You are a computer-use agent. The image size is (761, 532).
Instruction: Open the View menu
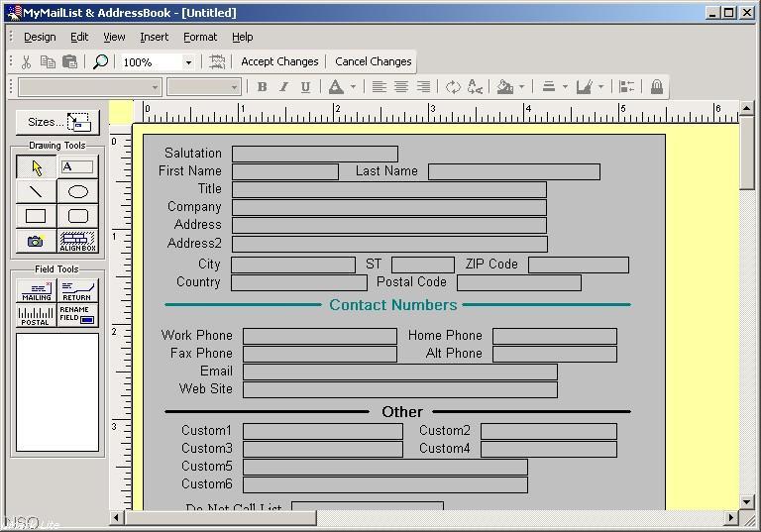tap(114, 37)
